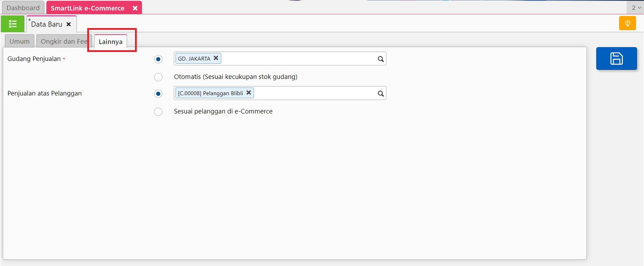Select Otomatis stock-based warehouse radio option
This screenshot has width=644, height=266.
coord(158,77)
